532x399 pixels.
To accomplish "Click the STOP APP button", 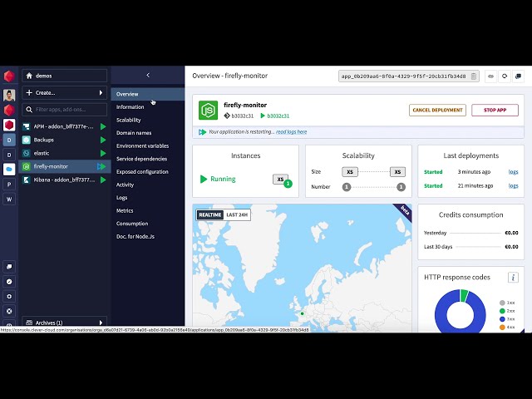I will tap(495, 111).
